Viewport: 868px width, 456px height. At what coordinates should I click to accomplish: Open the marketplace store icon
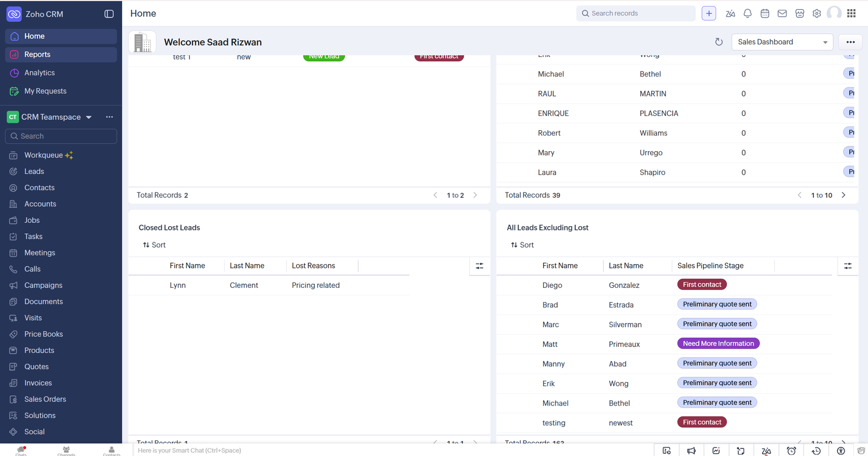click(x=800, y=14)
